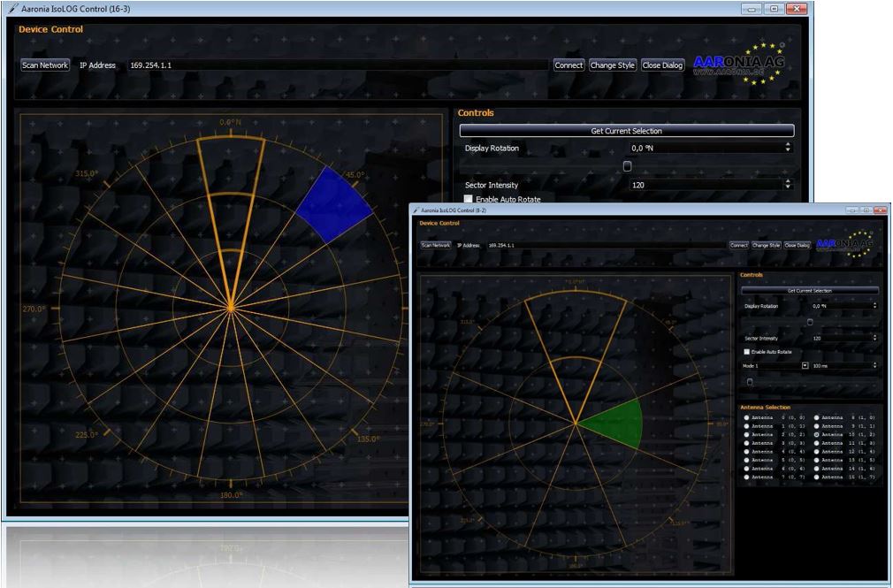
Task: Connect button in the 8-2 window
Action: [x=738, y=245]
